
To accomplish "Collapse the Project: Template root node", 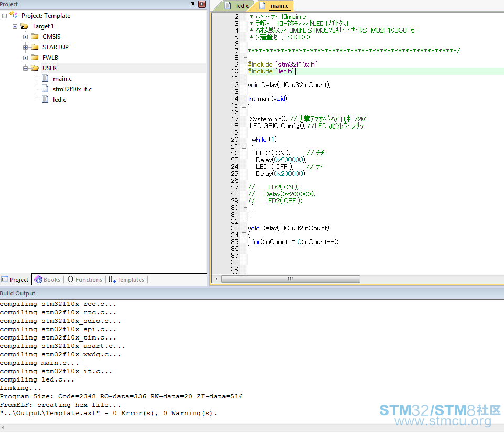I will coord(5,16).
